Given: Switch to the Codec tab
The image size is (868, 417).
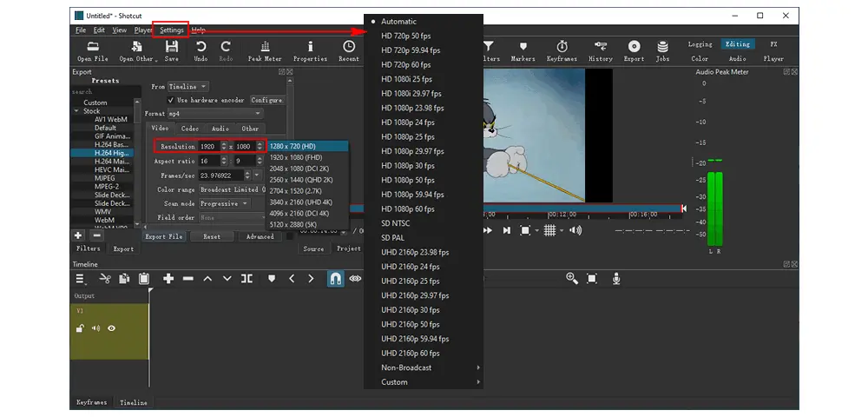Looking at the screenshot, I should 190,129.
